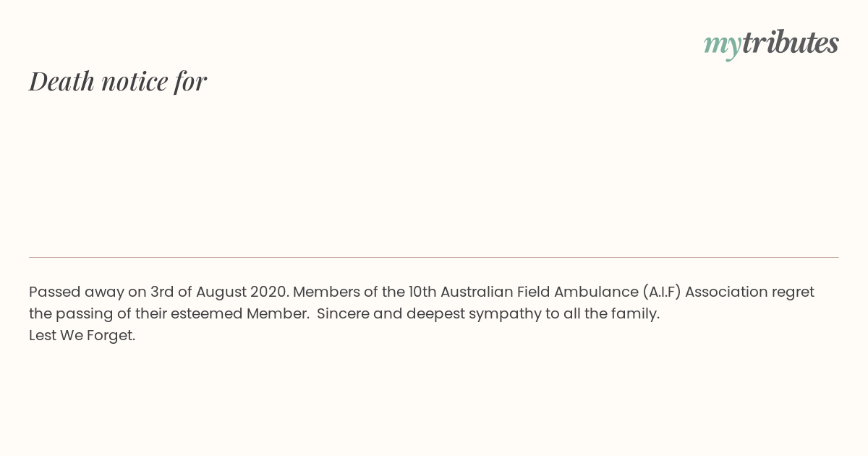Click the word 'regret' ending the first line

793,292
